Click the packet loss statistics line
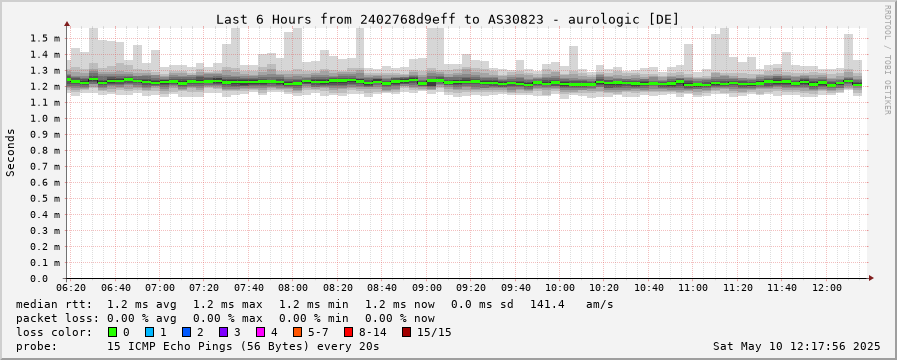 pos(225,318)
